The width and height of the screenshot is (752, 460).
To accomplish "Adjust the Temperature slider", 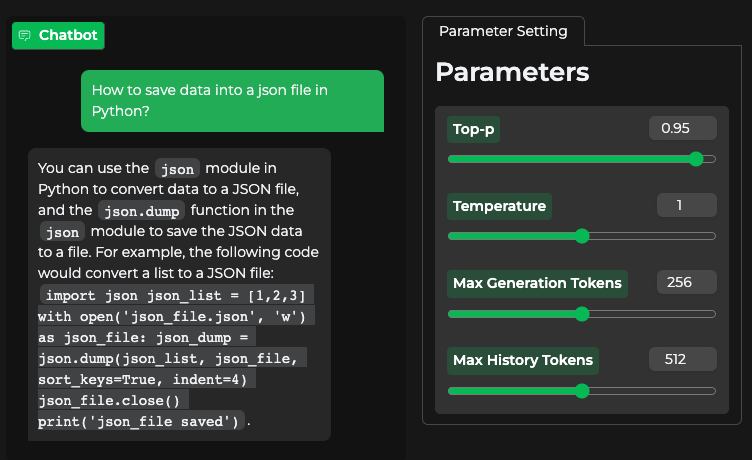I will point(581,236).
